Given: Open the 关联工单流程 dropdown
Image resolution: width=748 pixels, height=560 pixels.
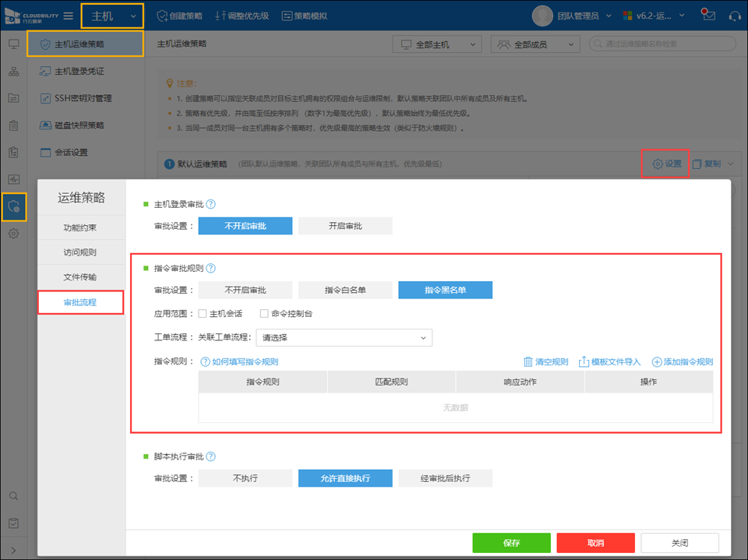Looking at the screenshot, I should coord(344,337).
